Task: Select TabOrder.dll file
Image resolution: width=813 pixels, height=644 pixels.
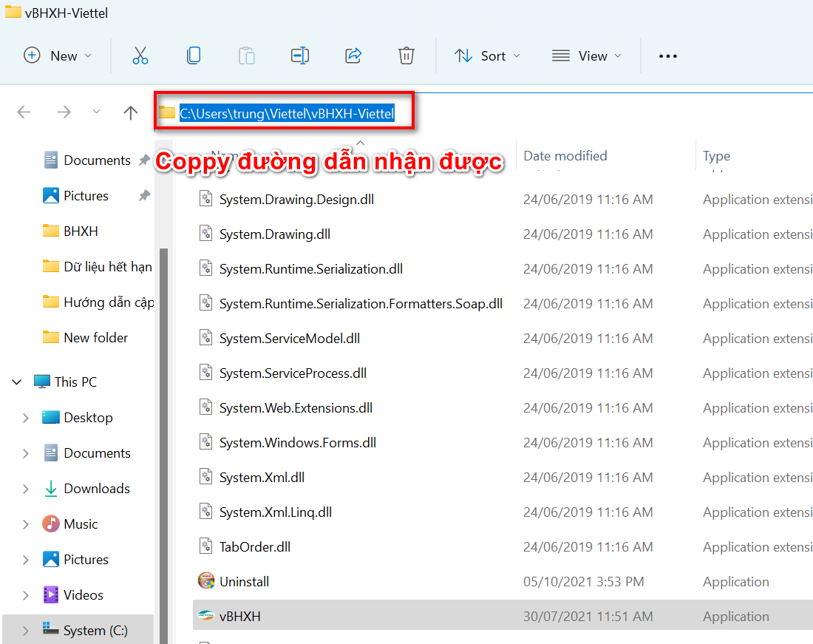Action: [x=254, y=547]
